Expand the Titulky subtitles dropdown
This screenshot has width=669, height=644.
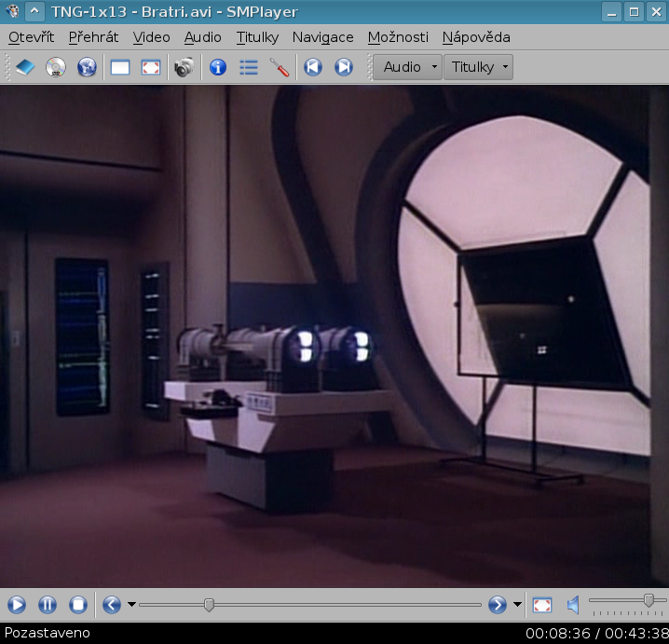click(x=478, y=67)
